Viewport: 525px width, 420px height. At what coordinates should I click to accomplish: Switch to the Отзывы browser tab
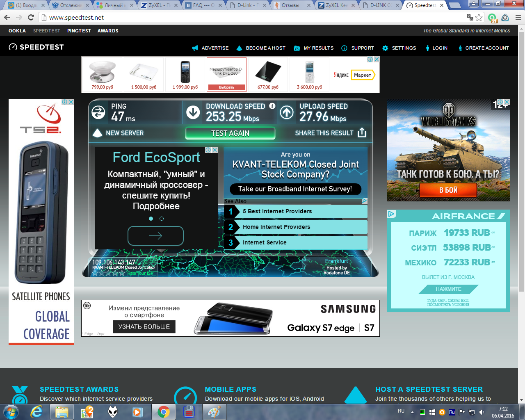[292, 5]
